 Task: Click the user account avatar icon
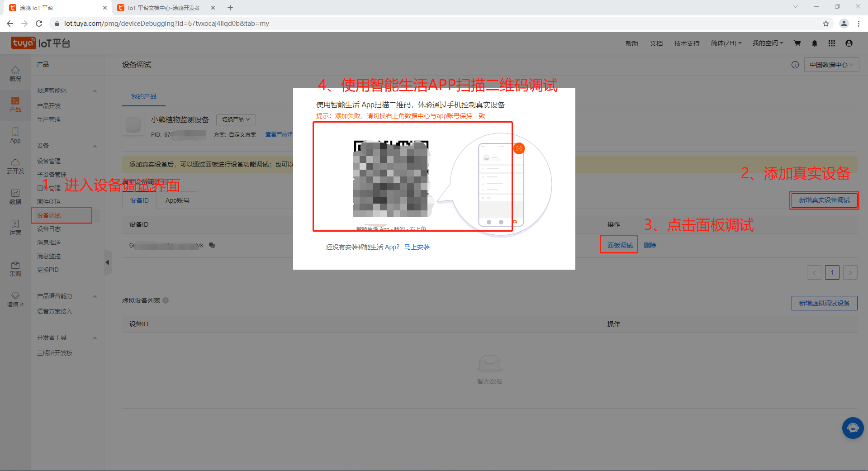point(849,43)
